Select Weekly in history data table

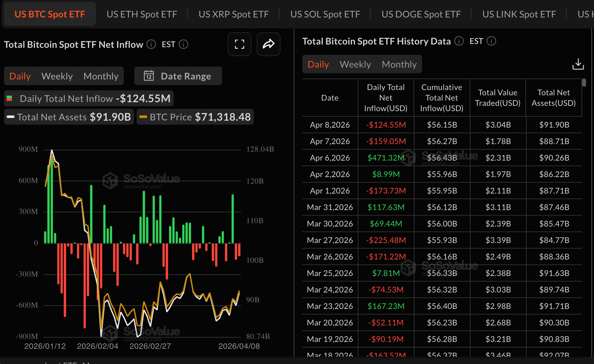click(x=355, y=64)
